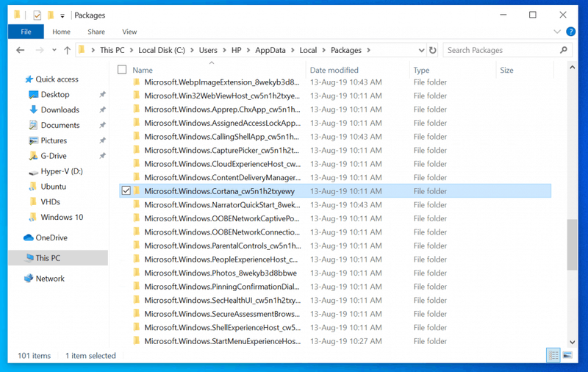The width and height of the screenshot is (588, 372).
Task: Click the search magnifier icon
Action: pyautogui.click(x=563, y=50)
